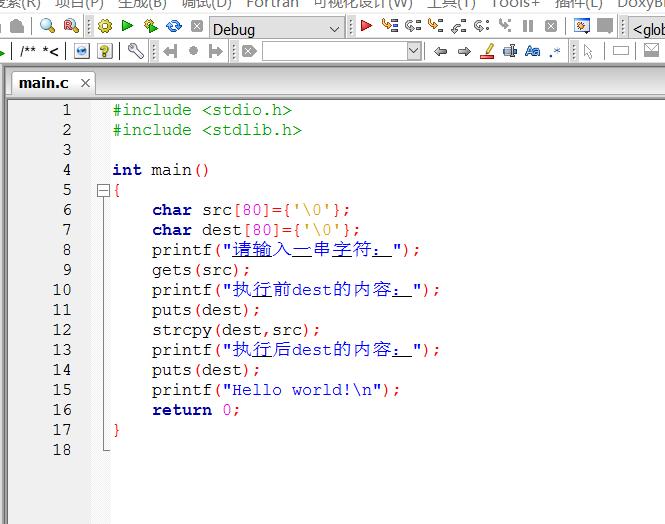Click the Next instruction debug icon

pos(481,26)
